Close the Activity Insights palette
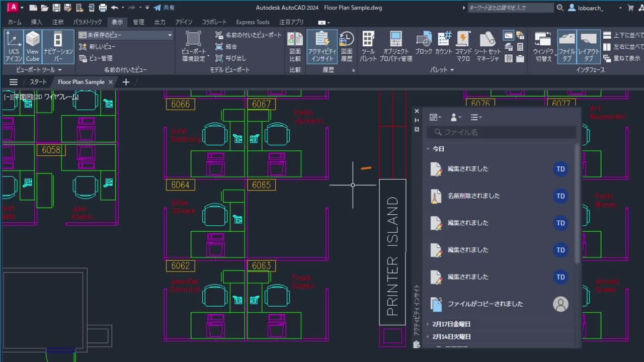 point(417,111)
